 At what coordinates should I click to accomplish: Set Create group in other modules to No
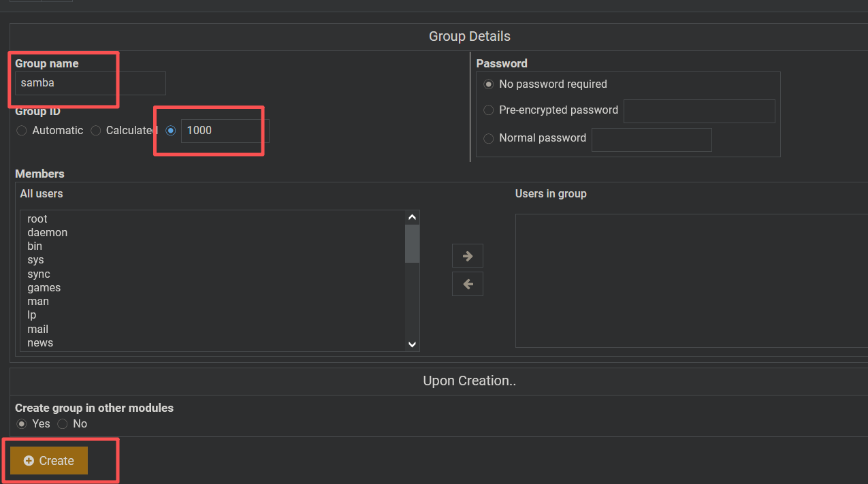(x=63, y=424)
